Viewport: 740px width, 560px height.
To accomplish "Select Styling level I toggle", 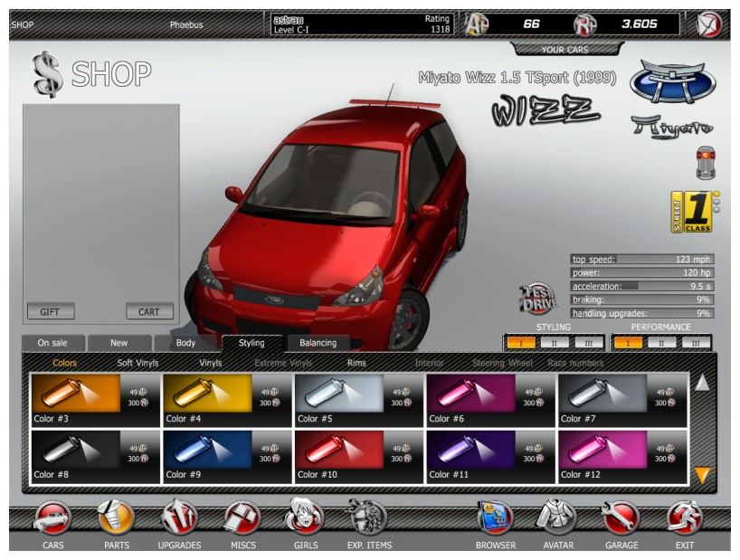I will tap(520, 343).
